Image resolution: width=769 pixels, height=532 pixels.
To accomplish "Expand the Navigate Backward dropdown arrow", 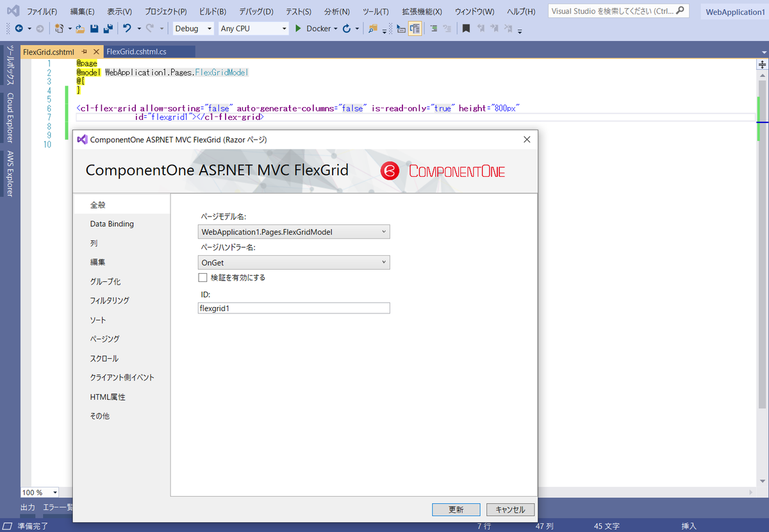I will (29, 29).
